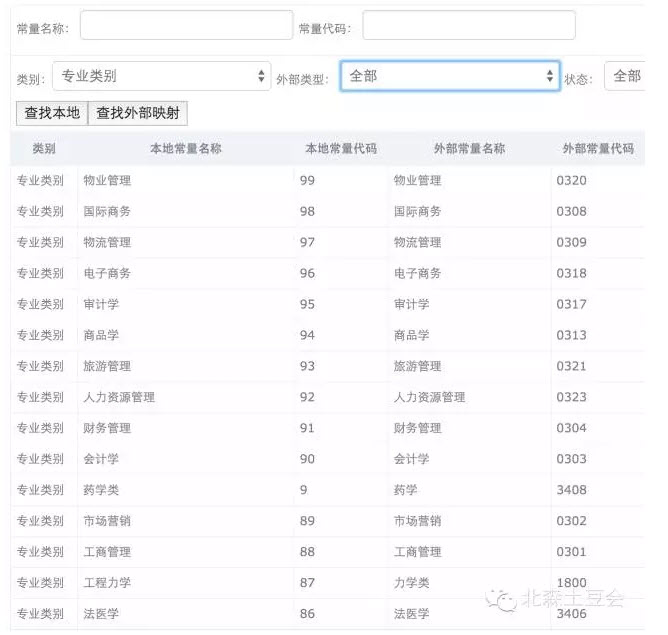Click external code 0301

click(x=571, y=552)
